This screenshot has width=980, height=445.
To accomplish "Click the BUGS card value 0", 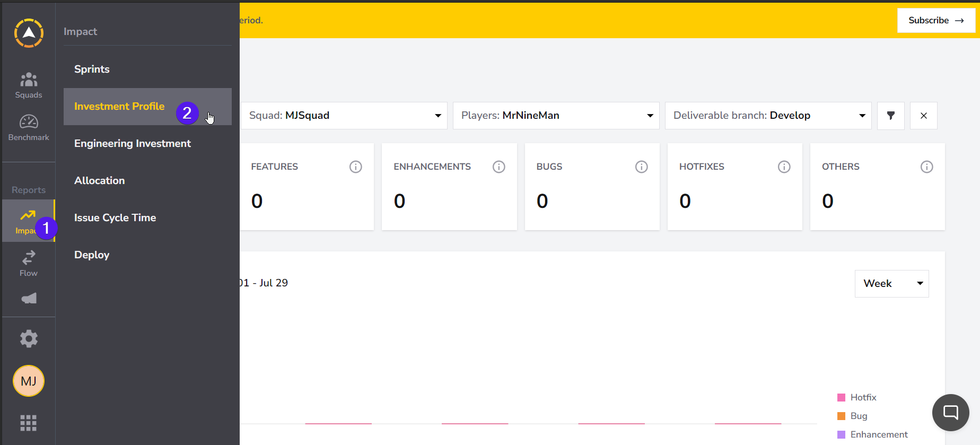I will tap(542, 201).
